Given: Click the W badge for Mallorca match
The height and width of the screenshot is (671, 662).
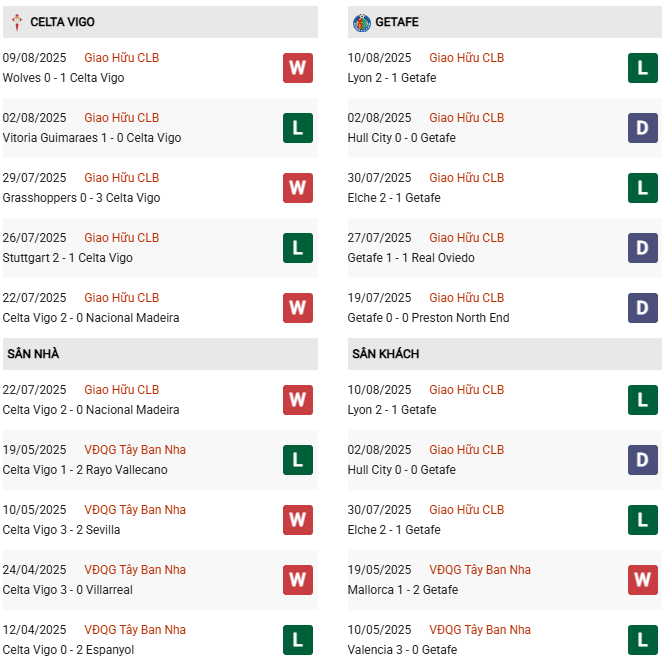Looking at the screenshot, I should click(x=642, y=580).
